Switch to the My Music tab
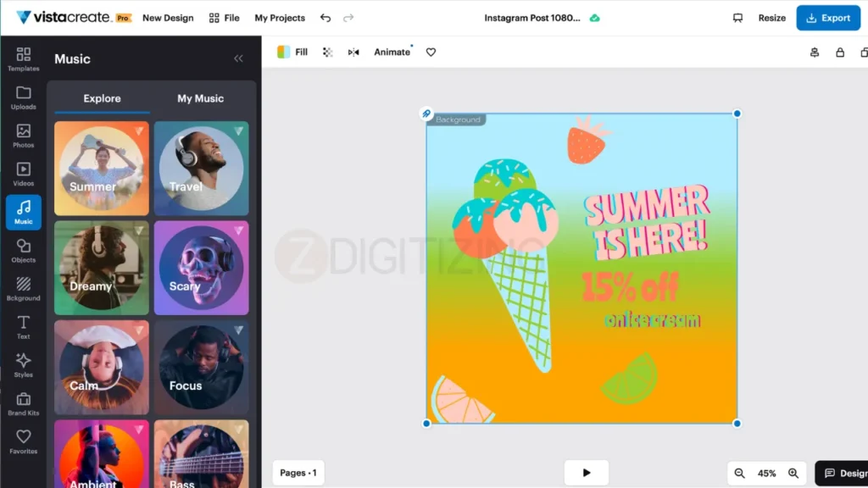868x488 pixels. pyautogui.click(x=200, y=98)
